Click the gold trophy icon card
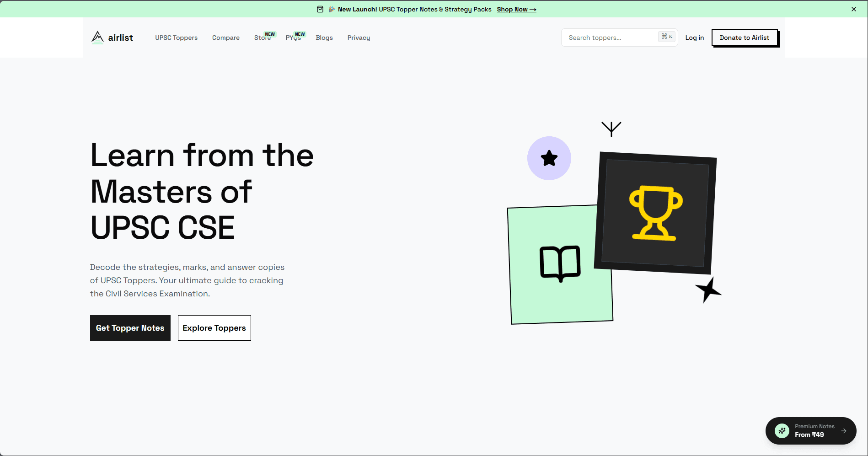868x456 pixels. (x=655, y=213)
